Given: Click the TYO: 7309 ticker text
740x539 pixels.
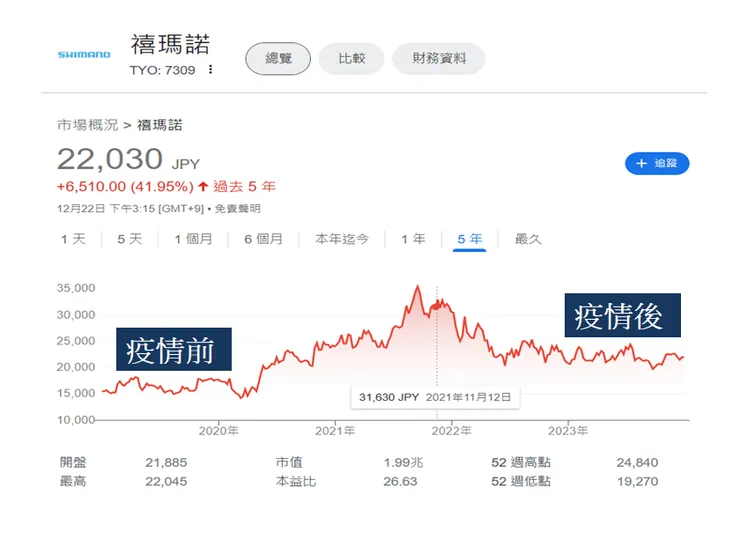Looking at the screenshot, I should 162,70.
